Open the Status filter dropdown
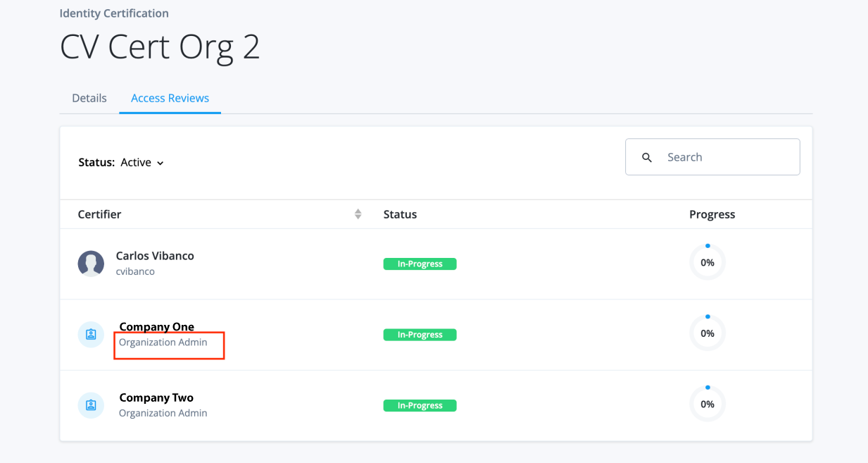868x463 pixels. point(141,162)
